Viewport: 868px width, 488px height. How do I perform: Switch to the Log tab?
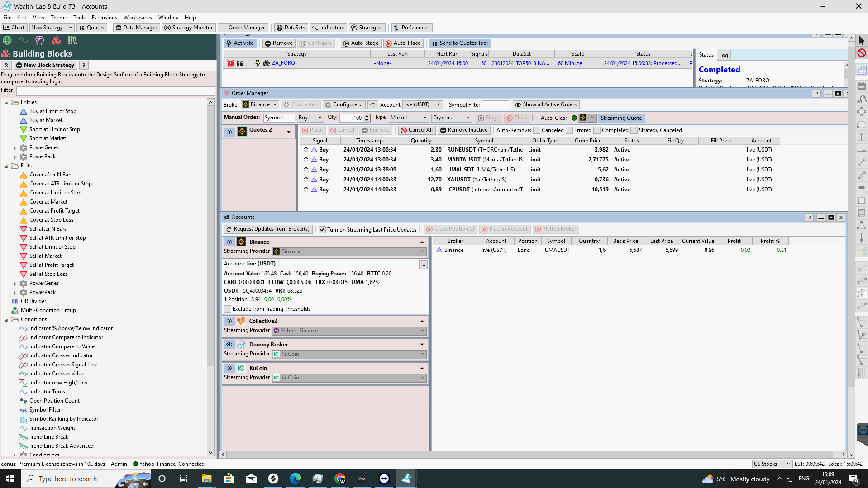coord(723,55)
